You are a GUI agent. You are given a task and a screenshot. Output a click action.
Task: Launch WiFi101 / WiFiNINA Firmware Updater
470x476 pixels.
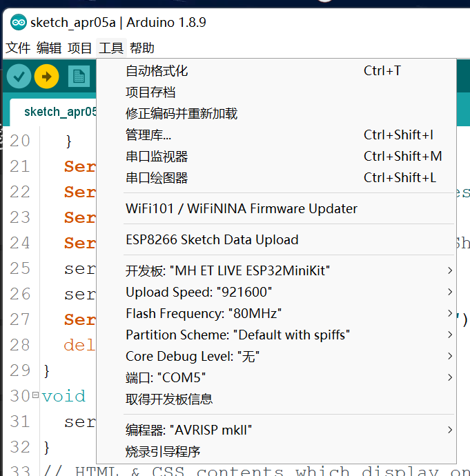(x=276, y=208)
